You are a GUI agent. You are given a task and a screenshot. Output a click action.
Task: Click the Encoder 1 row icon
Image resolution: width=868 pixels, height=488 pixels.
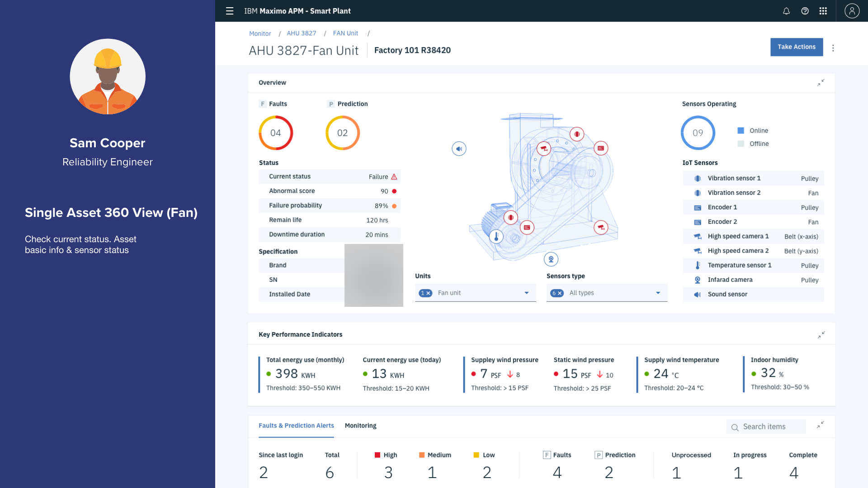(698, 207)
